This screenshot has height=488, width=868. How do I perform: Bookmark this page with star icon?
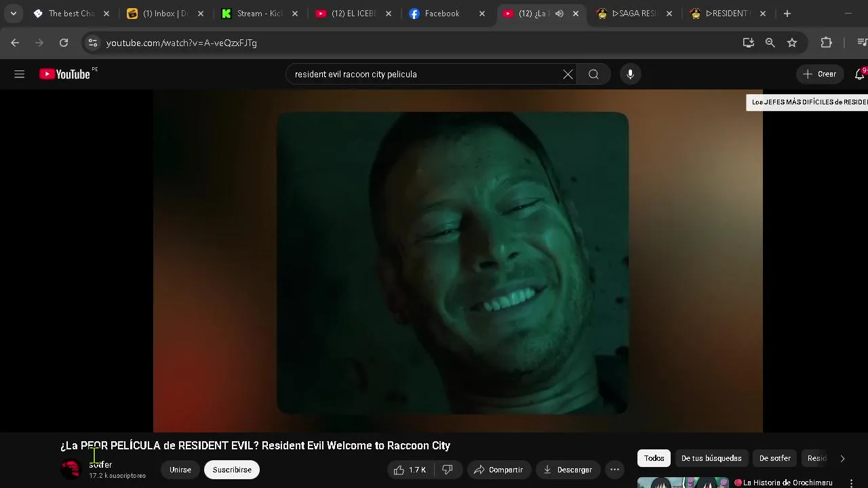792,43
